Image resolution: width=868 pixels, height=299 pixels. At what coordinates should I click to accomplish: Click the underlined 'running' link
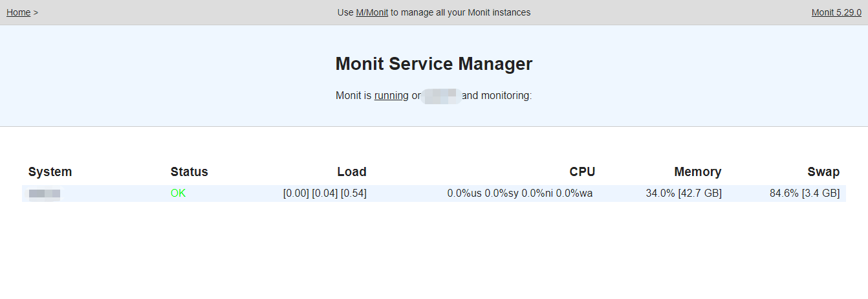coord(391,96)
